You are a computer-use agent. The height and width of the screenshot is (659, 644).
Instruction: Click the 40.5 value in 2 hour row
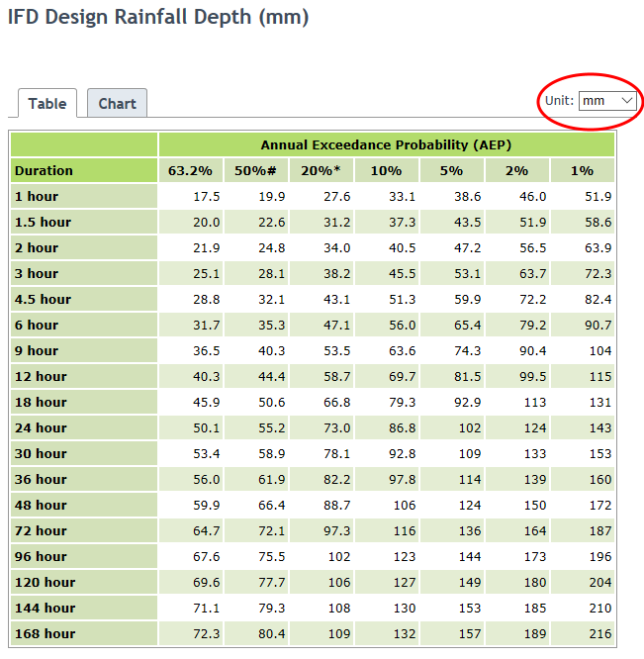[402, 248]
